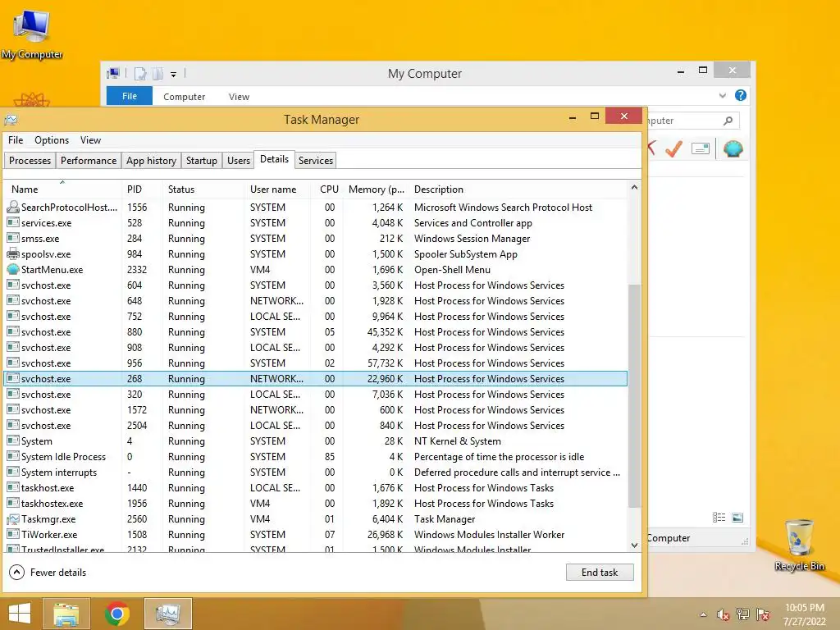Image resolution: width=840 pixels, height=630 pixels.
Task: Switch to the Users tab
Action: 239,160
